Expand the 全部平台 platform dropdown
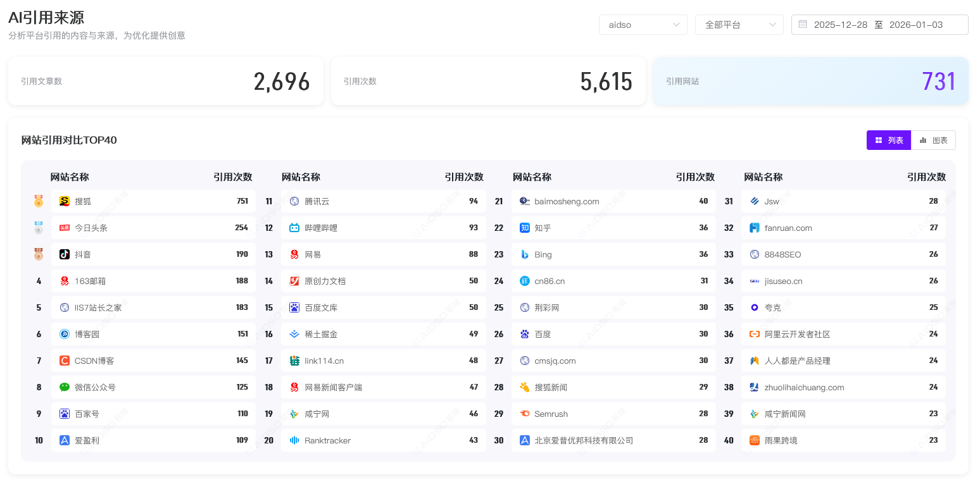The width and height of the screenshot is (980, 482). coord(739,25)
